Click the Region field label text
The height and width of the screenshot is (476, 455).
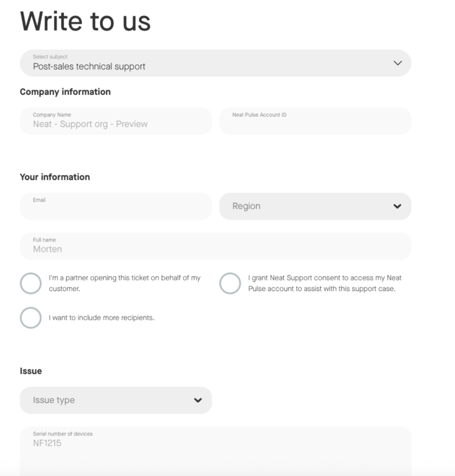point(246,206)
